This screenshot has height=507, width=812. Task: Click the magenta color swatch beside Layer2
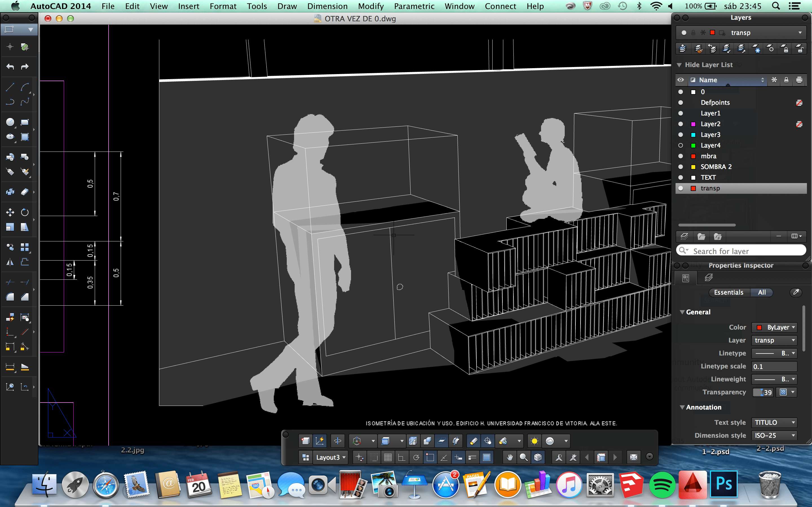[693, 124]
